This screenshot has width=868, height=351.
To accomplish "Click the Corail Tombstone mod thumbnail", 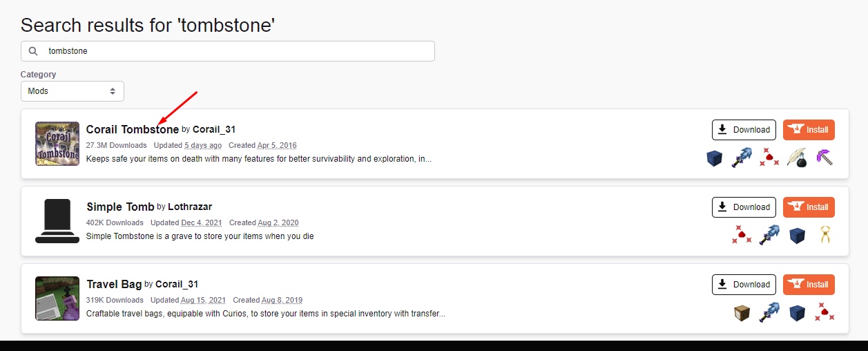I will [57, 144].
